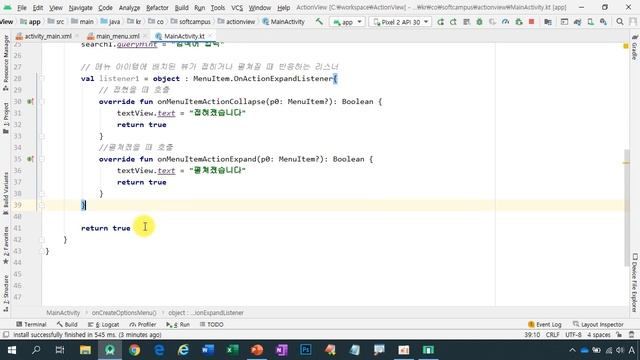Open the Layout Inspector
Image resolution: width=640 pixels, height=360 pixels.
click(598, 324)
